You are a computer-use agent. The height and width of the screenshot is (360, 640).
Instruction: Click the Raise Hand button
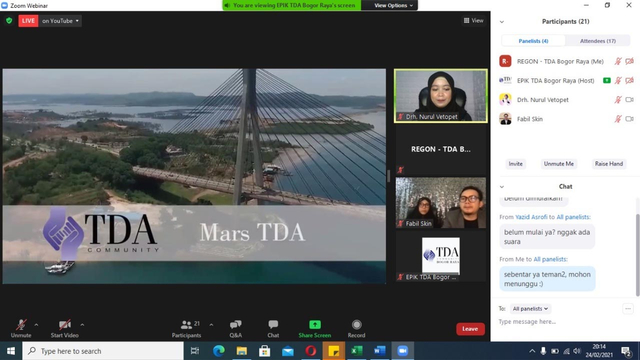(x=609, y=164)
